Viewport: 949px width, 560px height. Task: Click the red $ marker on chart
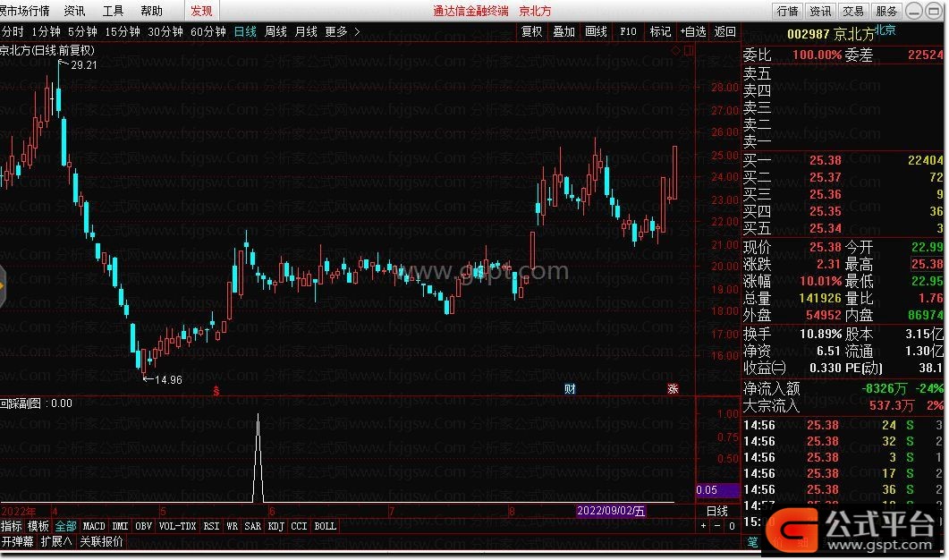pyautogui.click(x=216, y=391)
